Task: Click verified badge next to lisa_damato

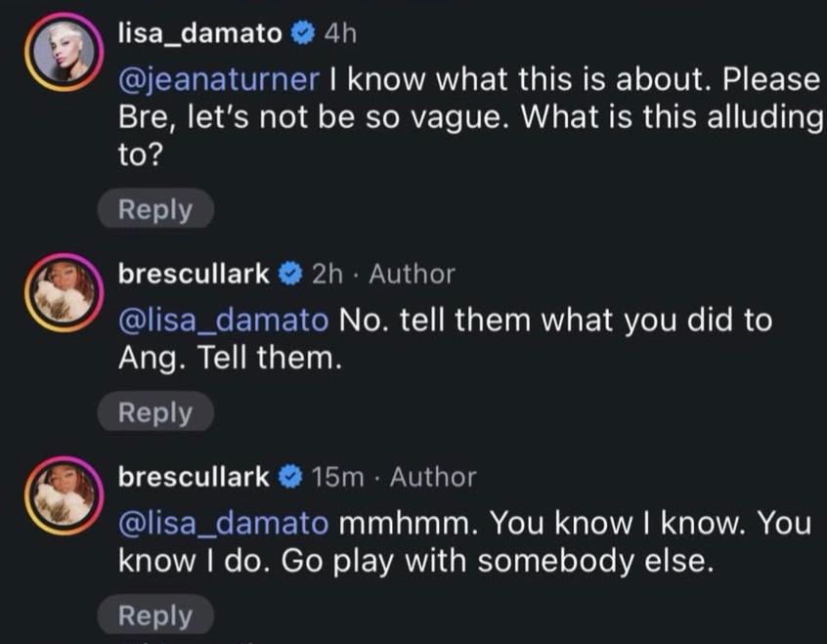Action: click(x=303, y=34)
